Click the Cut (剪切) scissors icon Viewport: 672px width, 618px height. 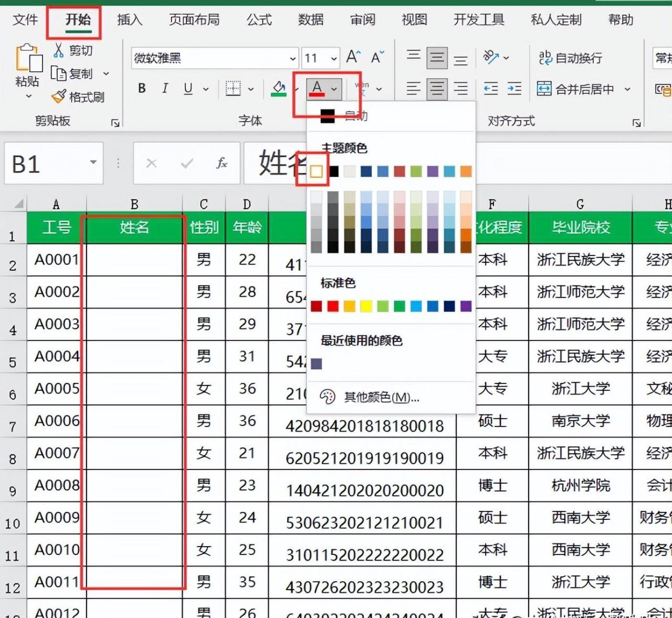pos(59,50)
